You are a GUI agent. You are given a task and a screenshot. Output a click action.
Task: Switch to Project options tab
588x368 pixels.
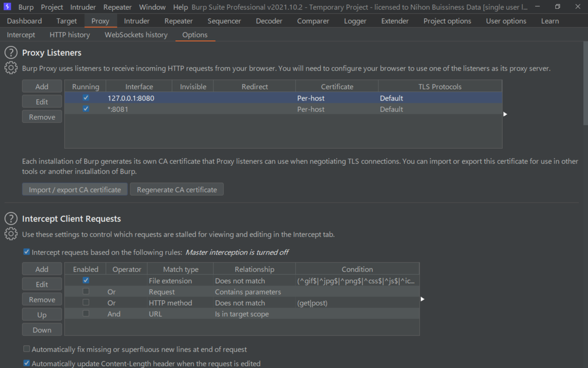(447, 21)
